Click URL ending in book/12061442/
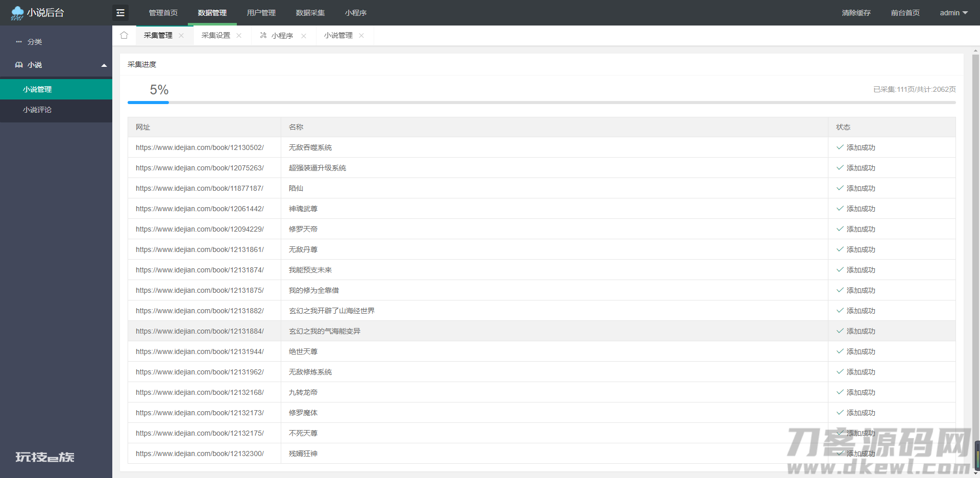Screen dimensions: 980x478 pyautogui.click(x=200, y=209)
